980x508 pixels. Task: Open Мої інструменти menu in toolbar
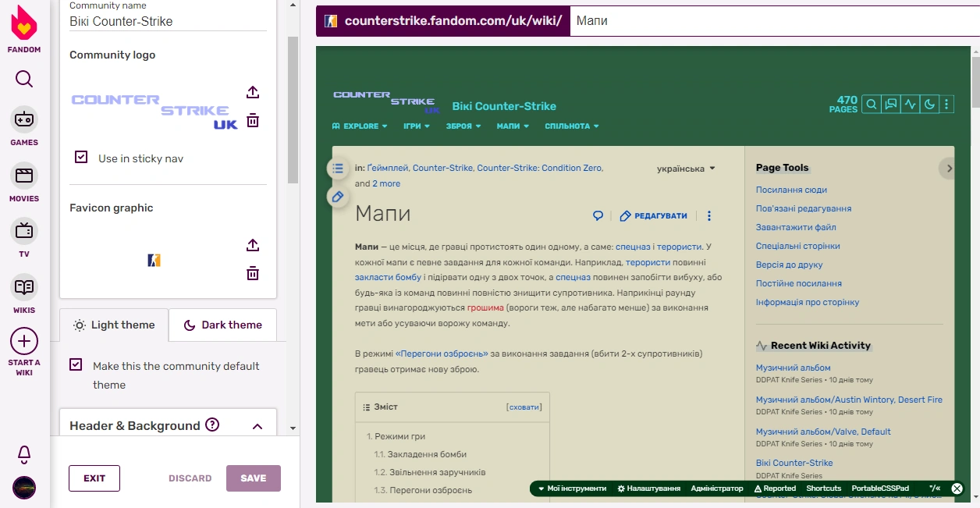tap(572, 488)
